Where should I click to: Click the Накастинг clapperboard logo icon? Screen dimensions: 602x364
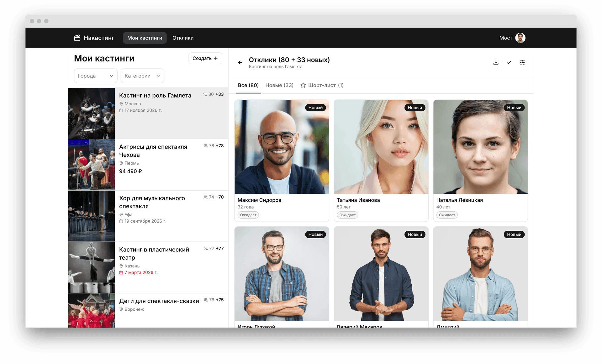[x=77, y=38]
